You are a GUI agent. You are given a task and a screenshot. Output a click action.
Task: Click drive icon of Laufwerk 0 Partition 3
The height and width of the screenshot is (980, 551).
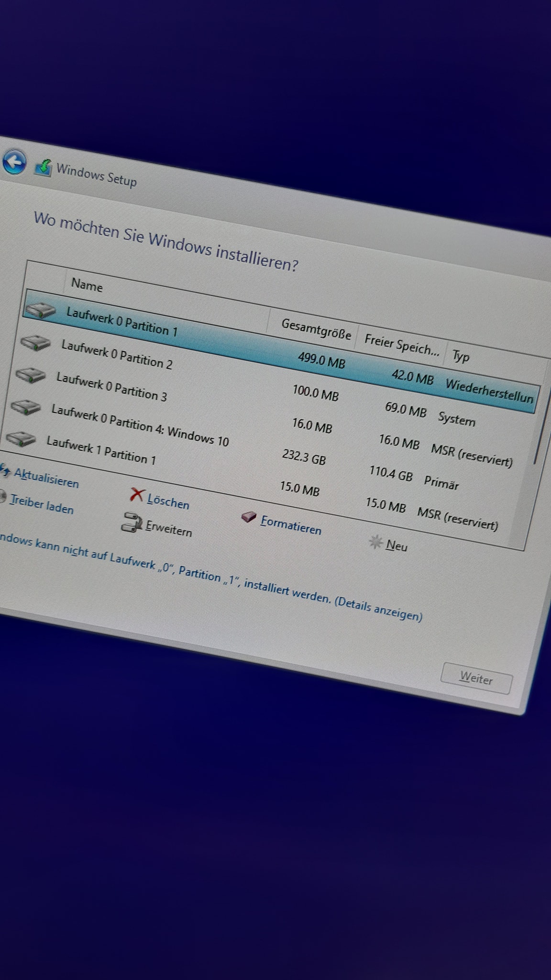point(31,375)
